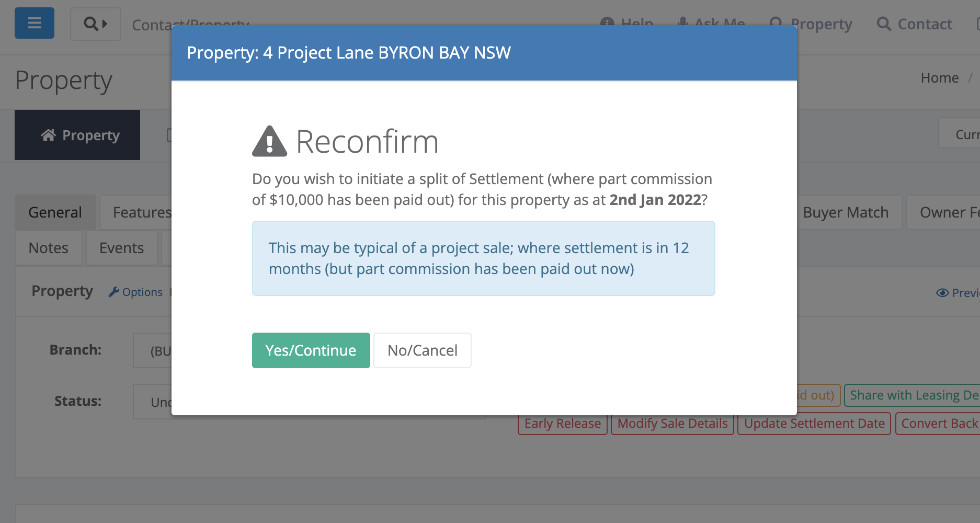Image resolution: width=980 pixels, height=523 pixels.
Task: Click Modify Sale Details button
Action: tap(673, 424)
